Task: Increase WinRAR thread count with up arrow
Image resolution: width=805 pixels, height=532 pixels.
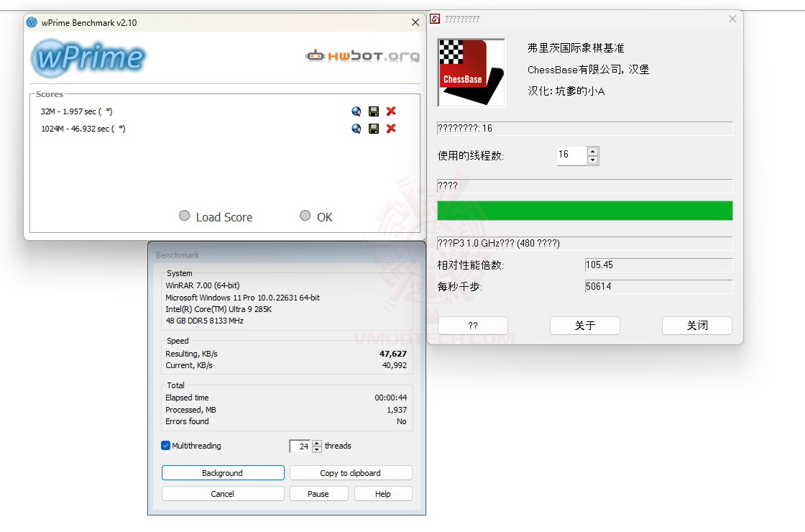Action: (x=317, y=443)
